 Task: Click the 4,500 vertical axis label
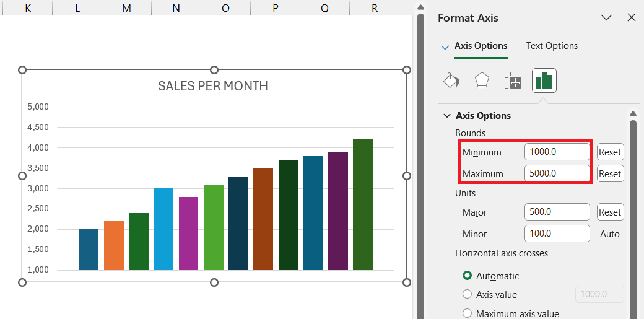[x=38, y=128]
